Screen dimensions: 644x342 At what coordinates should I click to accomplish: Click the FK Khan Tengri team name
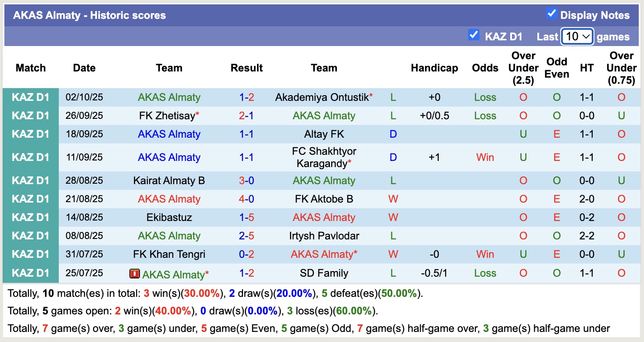[169, 254]
